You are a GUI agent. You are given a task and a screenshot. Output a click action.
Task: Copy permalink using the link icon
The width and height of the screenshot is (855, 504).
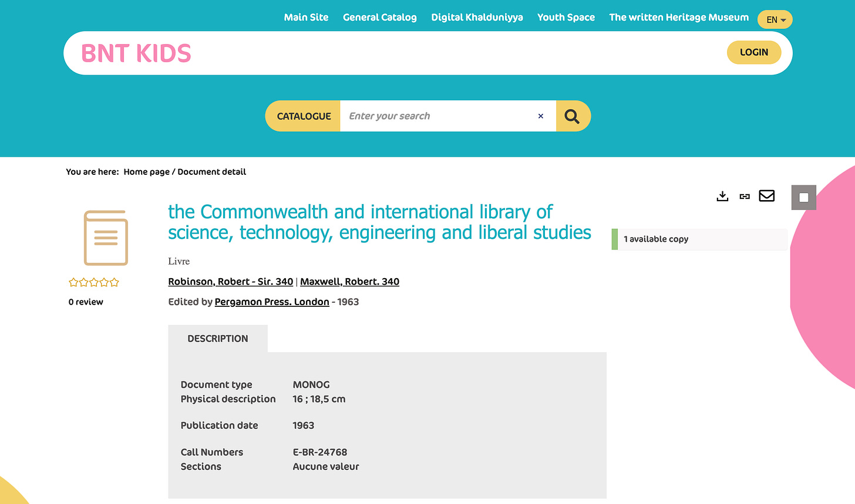pos(745,197)
